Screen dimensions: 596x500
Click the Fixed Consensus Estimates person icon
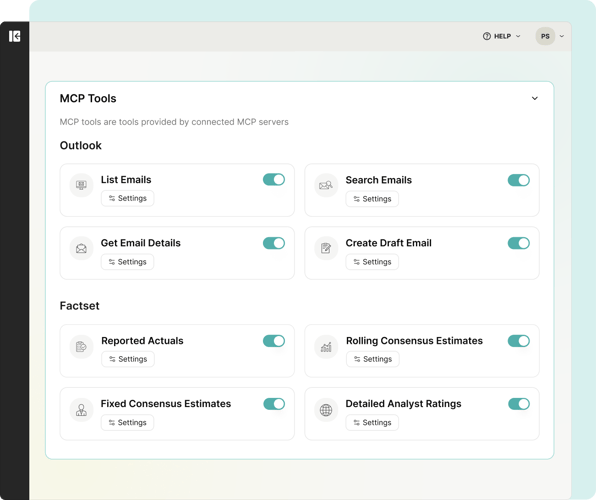pos(81,410)
